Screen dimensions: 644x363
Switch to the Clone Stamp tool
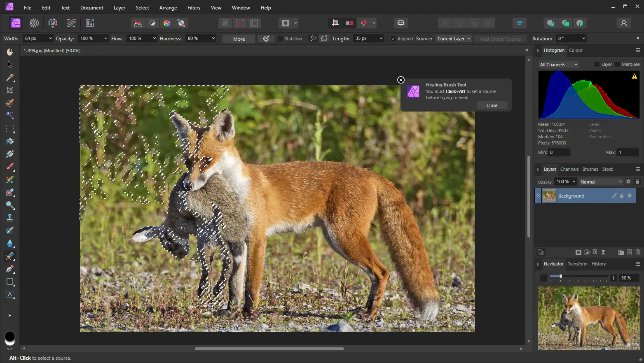(x=10, y=217)
